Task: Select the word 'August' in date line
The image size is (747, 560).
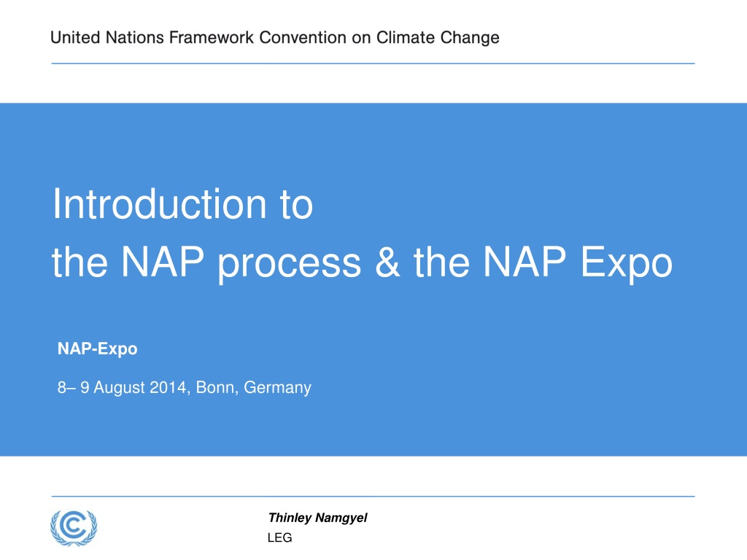Action: point(119,388)
